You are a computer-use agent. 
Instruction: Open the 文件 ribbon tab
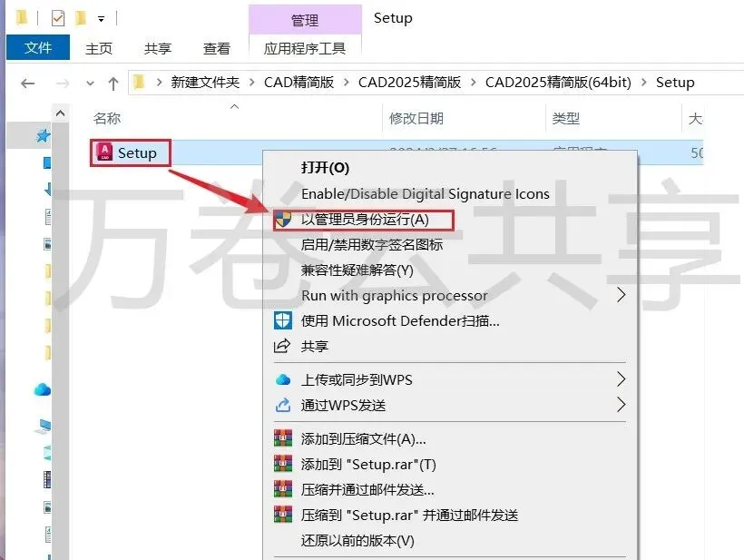(x=38, y=47)
